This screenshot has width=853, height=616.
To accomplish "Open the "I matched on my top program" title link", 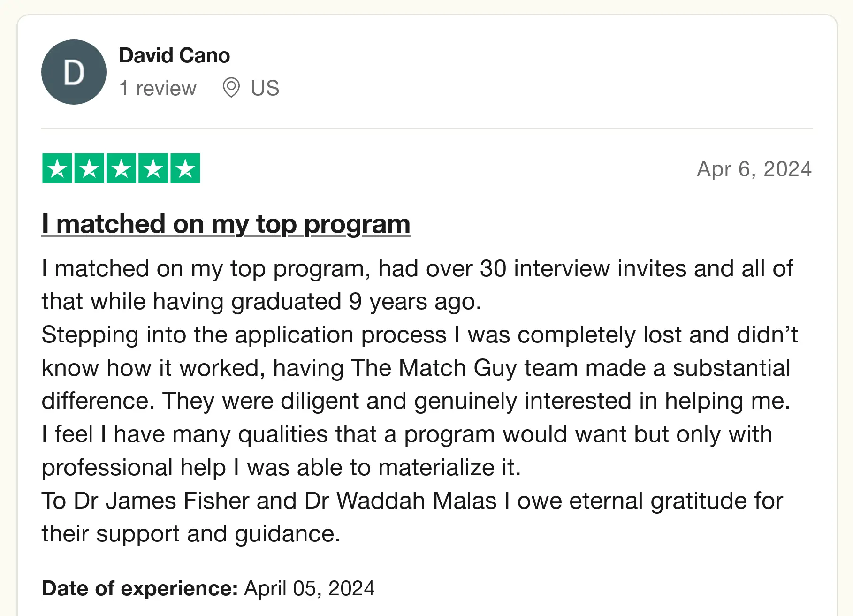I will [226, 224].
